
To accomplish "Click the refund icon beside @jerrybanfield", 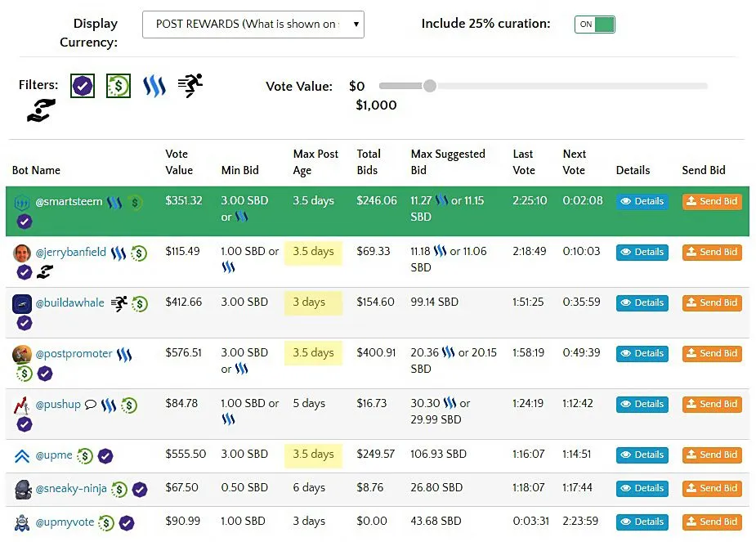I will pos(139,253).
